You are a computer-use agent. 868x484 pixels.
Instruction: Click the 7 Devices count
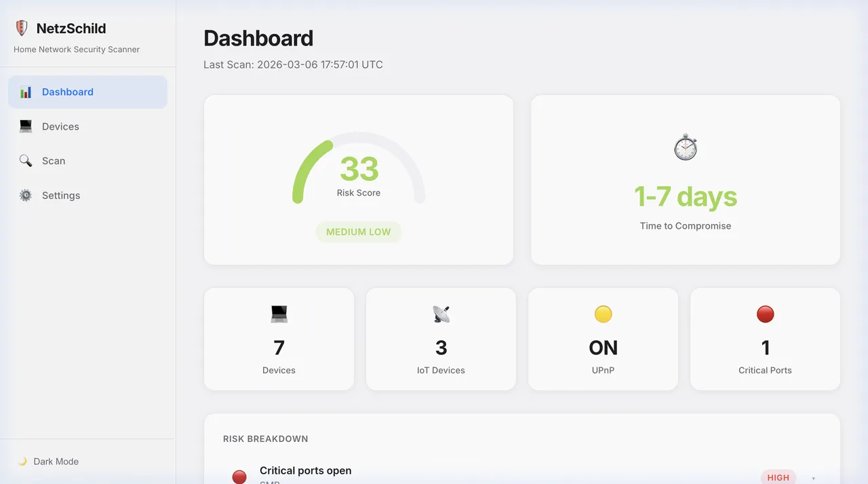point(279,348)
